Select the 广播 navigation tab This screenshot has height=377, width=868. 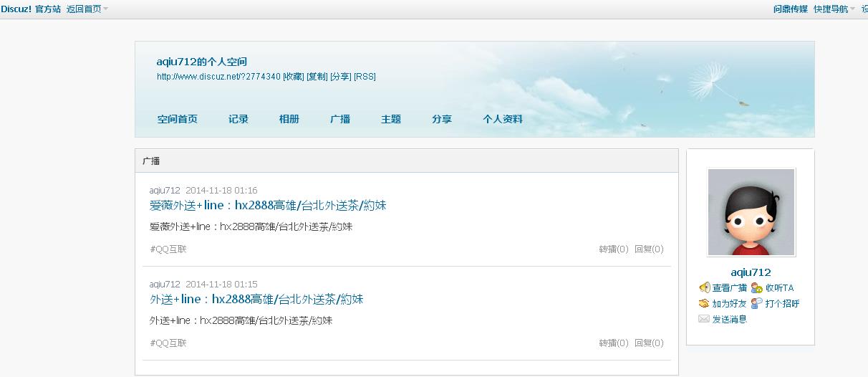coord(340,119)
